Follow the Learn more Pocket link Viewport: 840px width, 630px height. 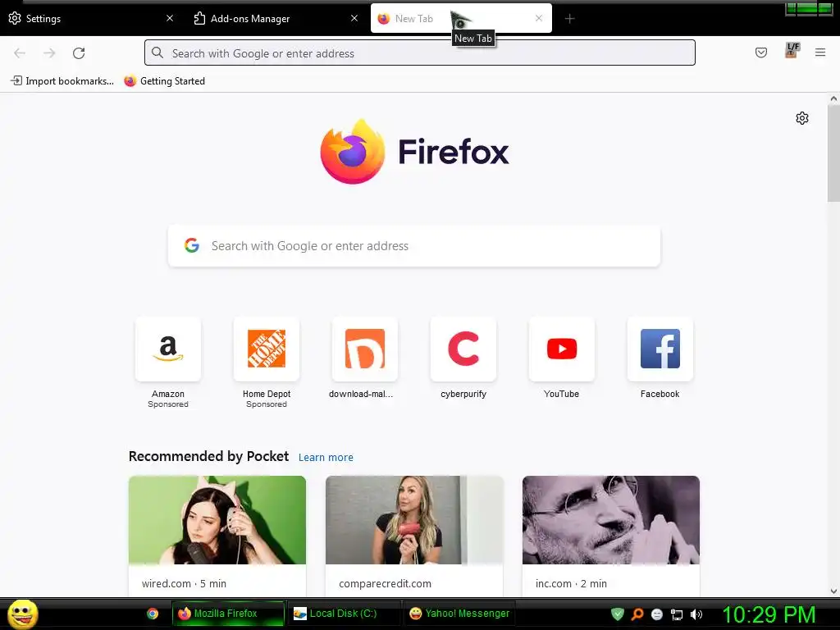pyautogui.click(x=326, y=458)
